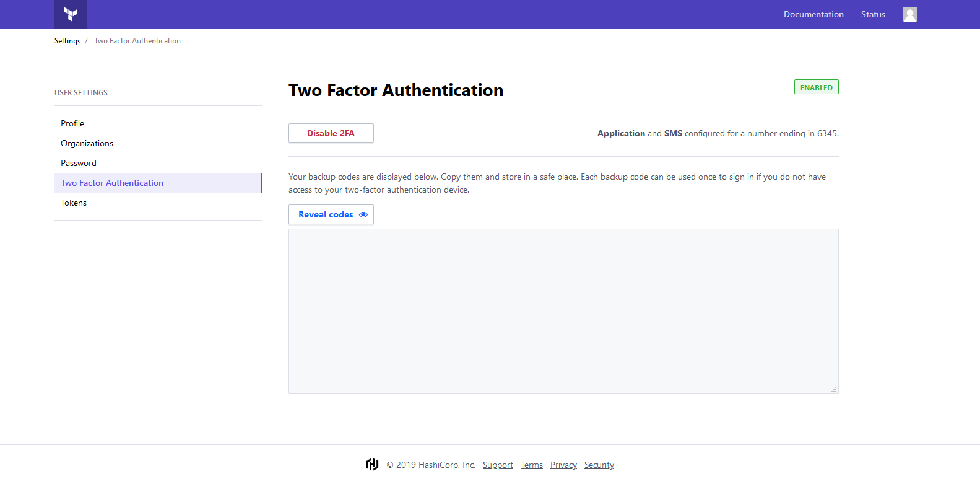Open the Documentation link in header
The image size is (980, 487).
pyautogui.click(x=813, y=14)
